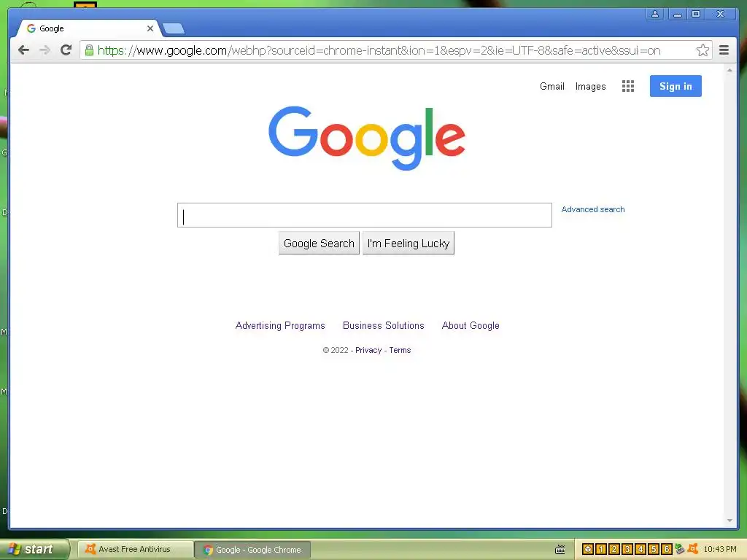The image size is (747, 560).
Task: Click the system clock showing 10:43 PM
Action: point(720,550)
